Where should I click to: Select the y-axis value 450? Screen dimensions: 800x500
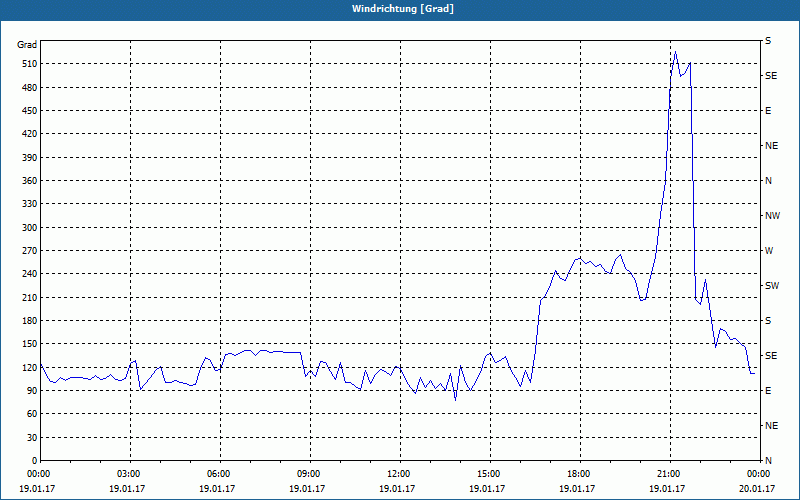click(x=30, y=111)
